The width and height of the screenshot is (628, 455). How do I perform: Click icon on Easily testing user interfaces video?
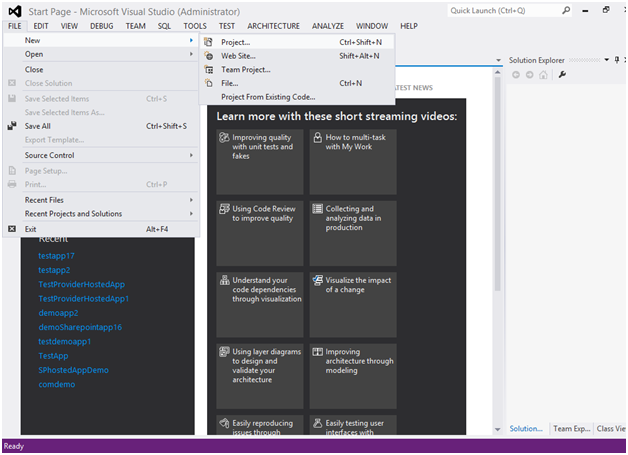[318, 423]
